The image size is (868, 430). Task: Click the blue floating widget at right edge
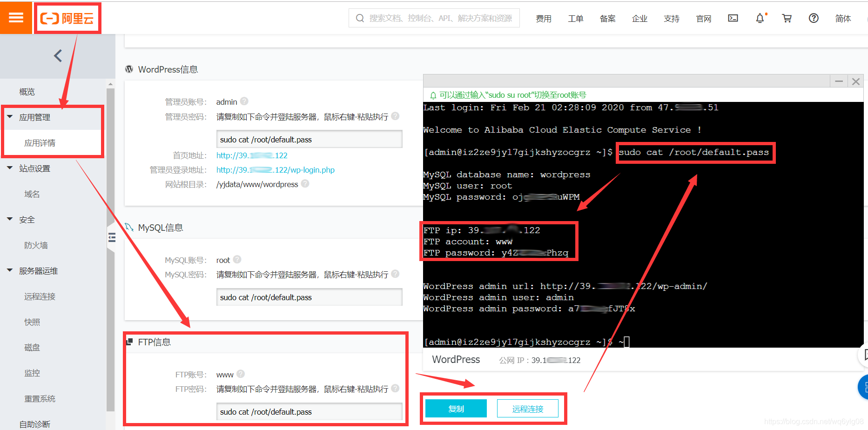click(863, 387)
